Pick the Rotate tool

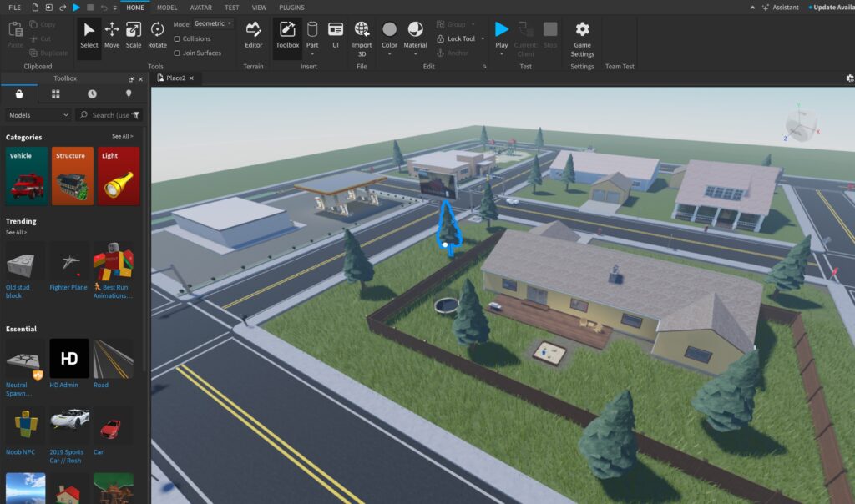[x=157, y=36]
